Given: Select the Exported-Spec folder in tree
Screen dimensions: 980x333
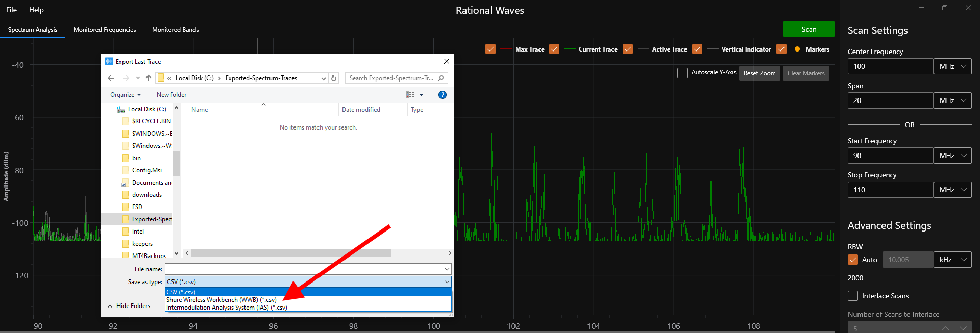Looking at the screenshot, I should 151,219.
